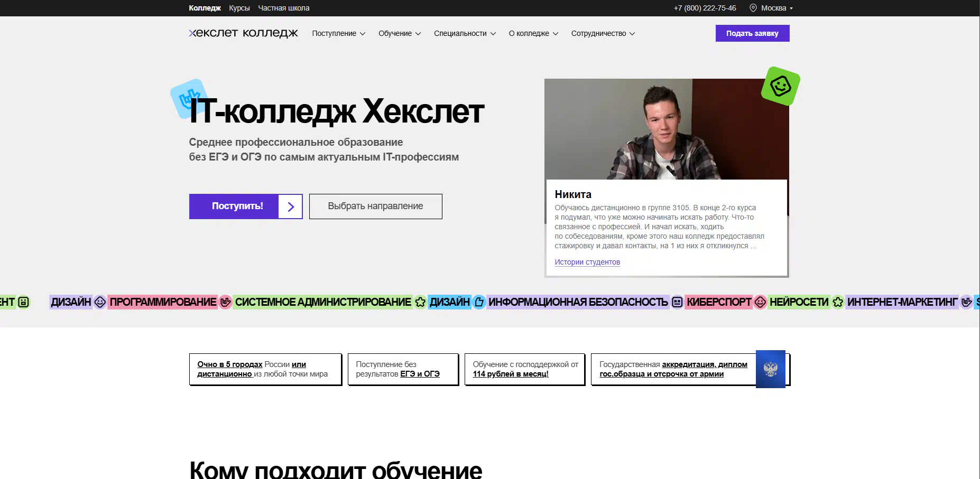
Task: Click the Никита name heading
Action: click(x=573, y=194)
